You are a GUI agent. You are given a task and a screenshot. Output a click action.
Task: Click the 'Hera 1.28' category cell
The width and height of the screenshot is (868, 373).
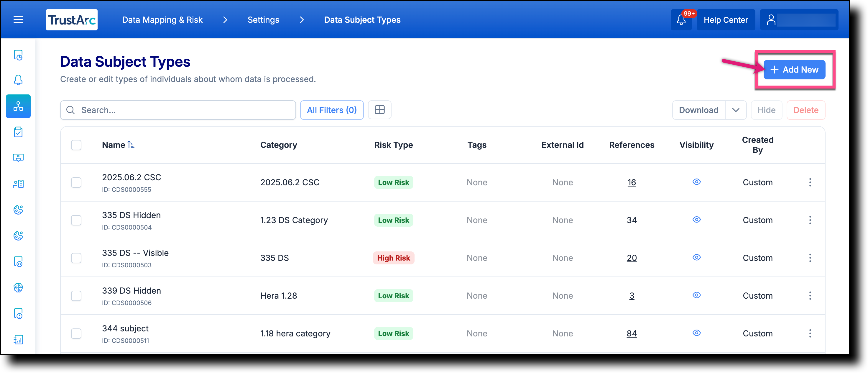(278, 296)
